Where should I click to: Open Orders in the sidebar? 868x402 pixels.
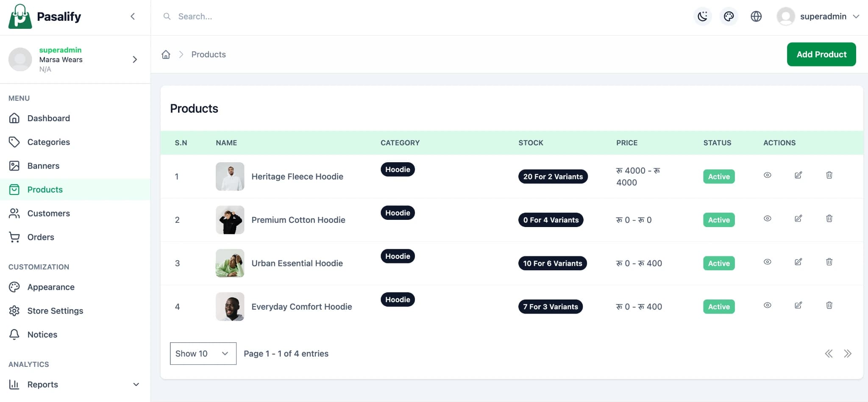pos(75,237)
